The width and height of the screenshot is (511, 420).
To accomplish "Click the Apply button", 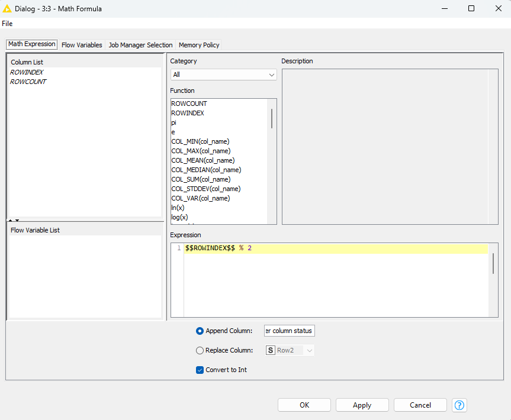I will coord(362,405).
